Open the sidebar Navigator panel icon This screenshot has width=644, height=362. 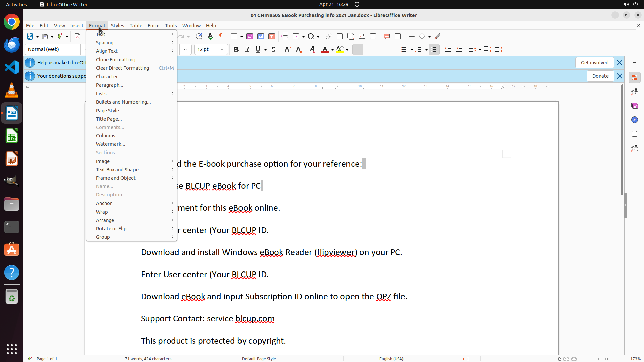[x=634, y=120]
